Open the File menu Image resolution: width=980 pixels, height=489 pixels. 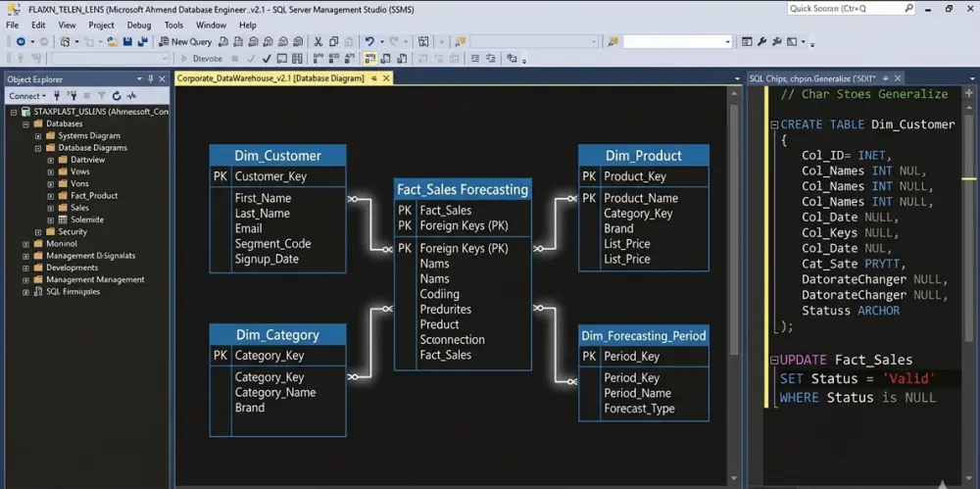12,25
